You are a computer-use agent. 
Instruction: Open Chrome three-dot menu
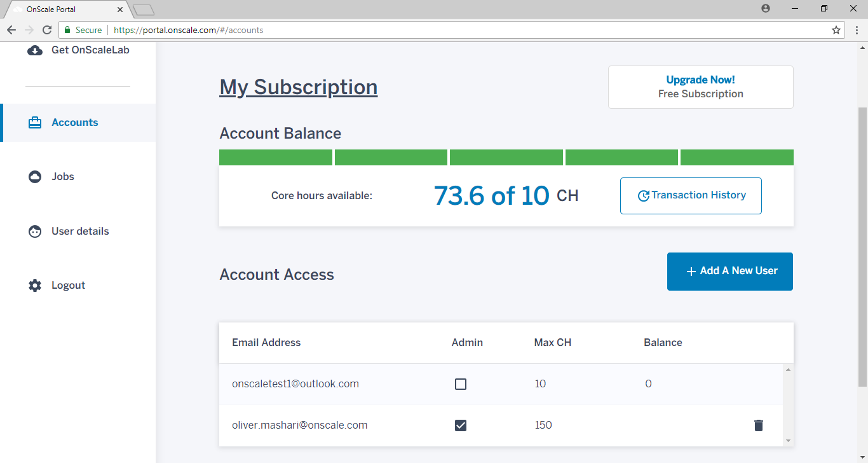[856, 30]
